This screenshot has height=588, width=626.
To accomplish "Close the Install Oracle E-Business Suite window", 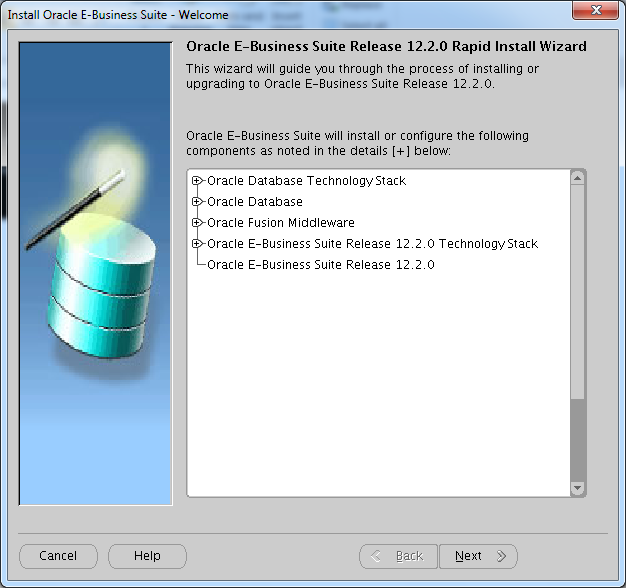I will pyautogui.click(x=596, y=10).
